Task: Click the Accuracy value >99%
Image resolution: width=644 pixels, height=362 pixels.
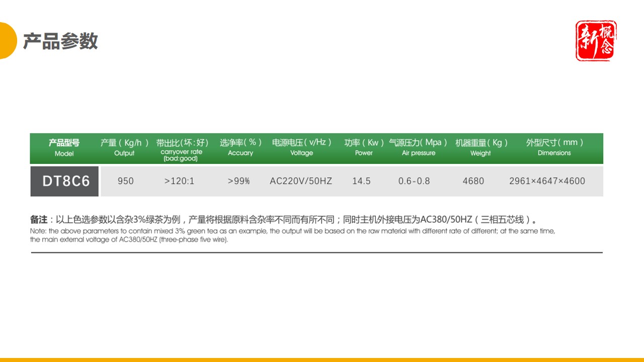Action: pyautogui.click(x=239, y=181)
